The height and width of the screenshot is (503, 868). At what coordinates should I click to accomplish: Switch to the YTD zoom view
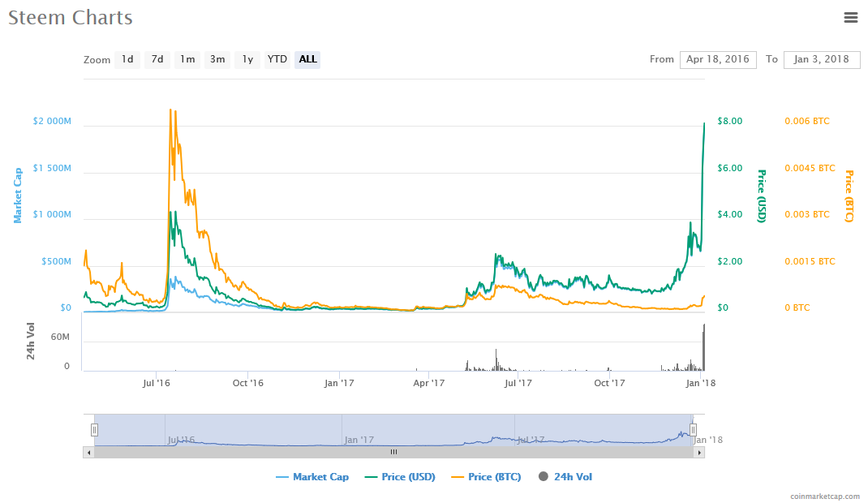[277, 59]
